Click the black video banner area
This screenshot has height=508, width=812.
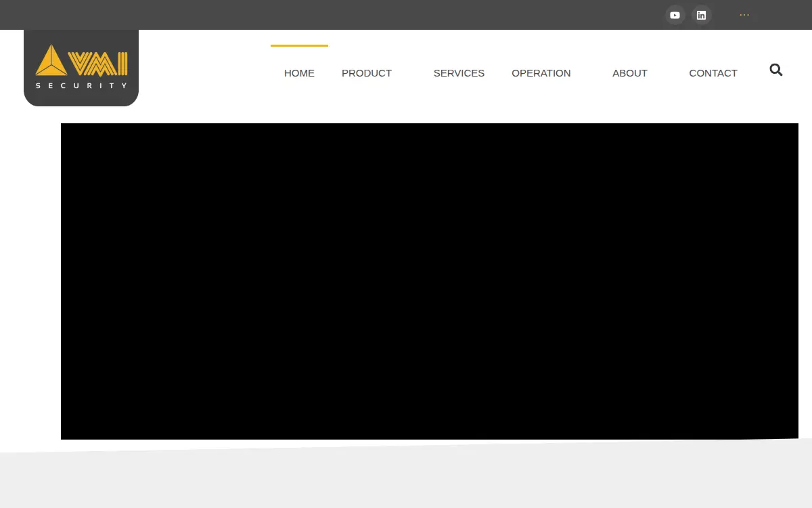430,281
